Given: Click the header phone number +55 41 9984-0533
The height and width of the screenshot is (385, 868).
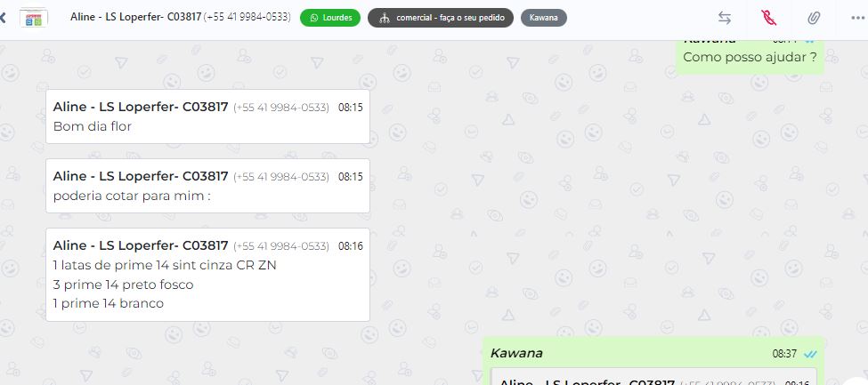Looking at the screenshot, I should pos(247,17).
